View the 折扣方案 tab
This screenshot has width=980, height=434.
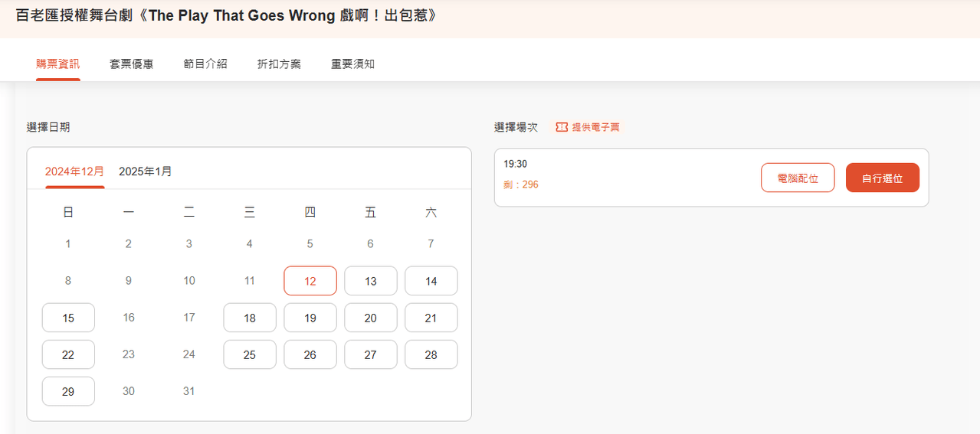pyautogui.click(x=279, y=64)
